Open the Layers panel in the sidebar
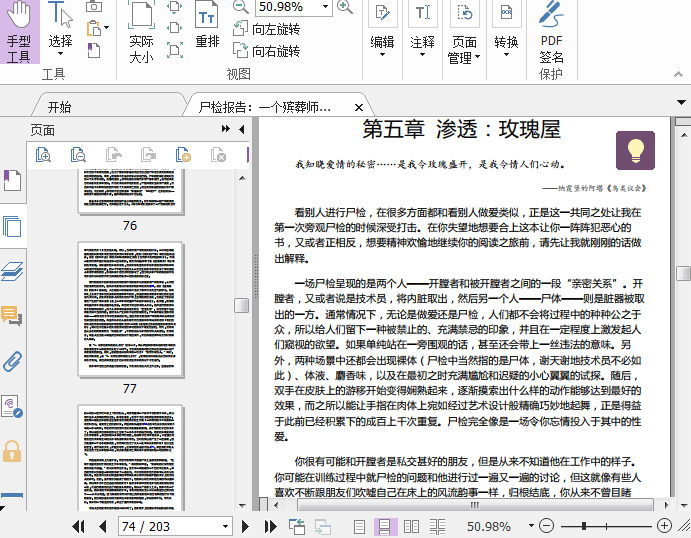 tap(12, 271)
